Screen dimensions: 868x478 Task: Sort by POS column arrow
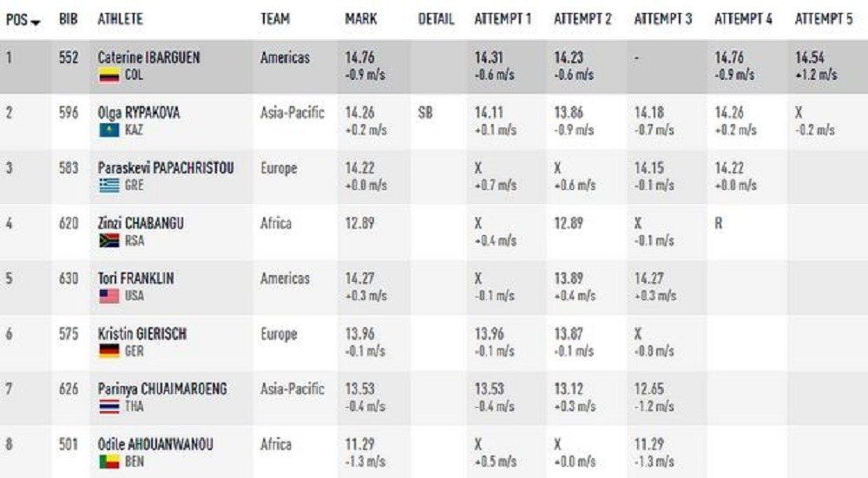pyautogui.click(x=36, y=20)
